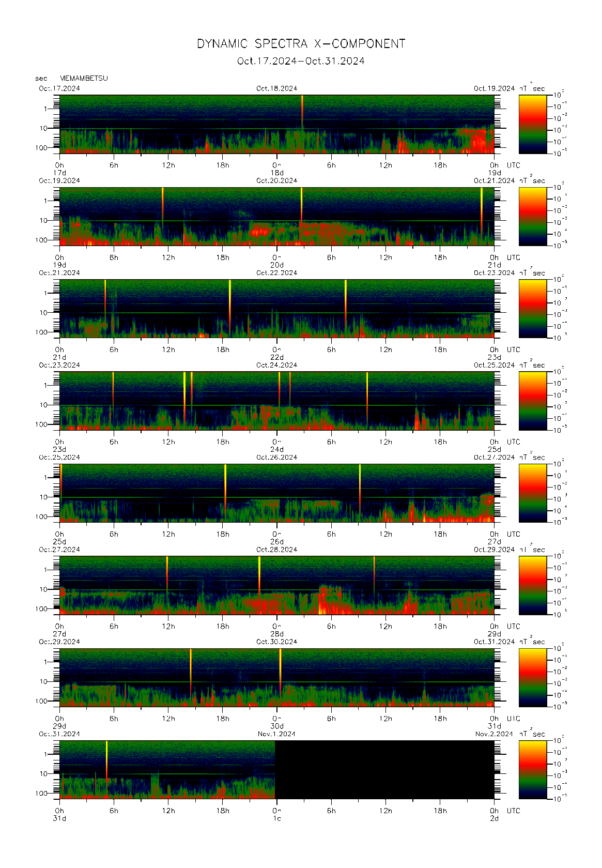Select the half-width spectrogram panel at the bottom

pos(167,769)
